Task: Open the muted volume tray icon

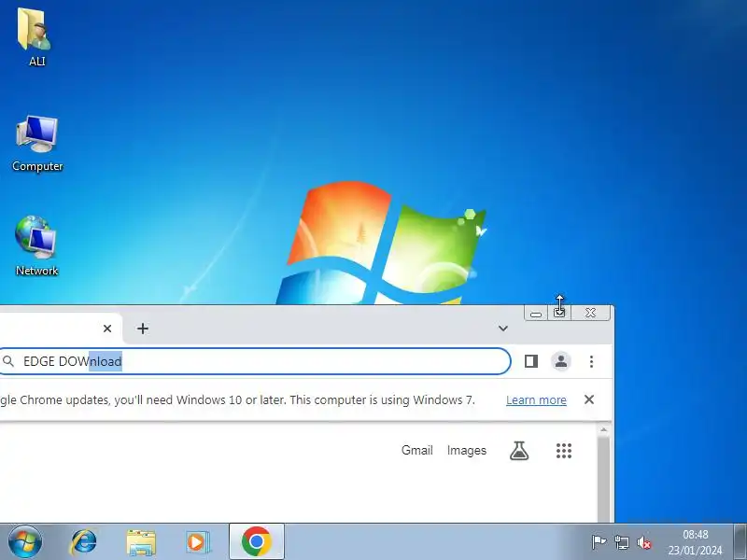Action: [644, 542]
